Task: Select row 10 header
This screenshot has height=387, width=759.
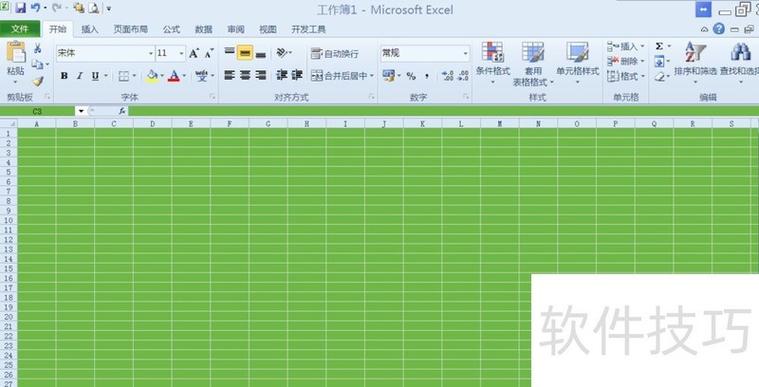Action: coord(8,220)
